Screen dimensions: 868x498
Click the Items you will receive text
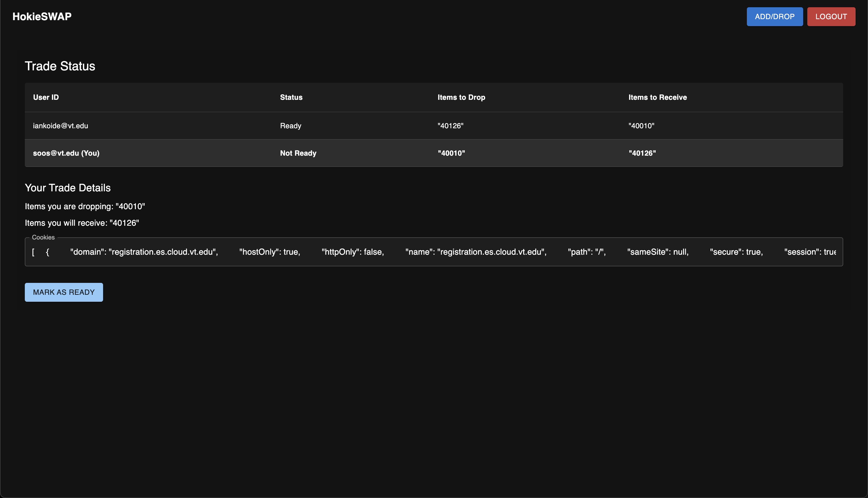pos(82,223)
